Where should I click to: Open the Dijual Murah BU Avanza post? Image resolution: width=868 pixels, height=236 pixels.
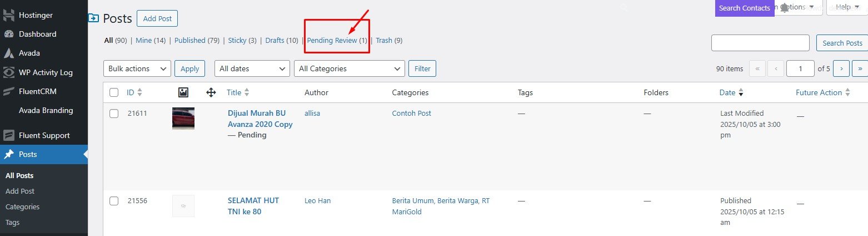point(260,119)
